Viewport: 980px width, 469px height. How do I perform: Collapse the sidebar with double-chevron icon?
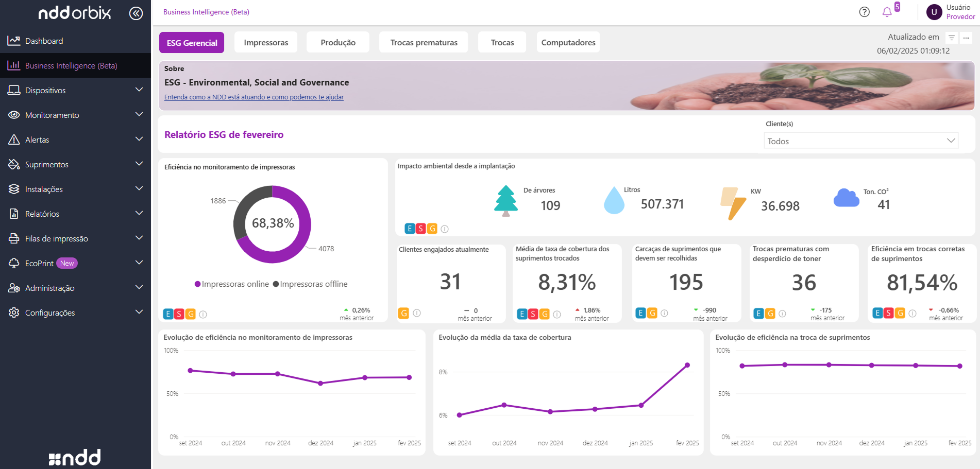click(136, 13)
